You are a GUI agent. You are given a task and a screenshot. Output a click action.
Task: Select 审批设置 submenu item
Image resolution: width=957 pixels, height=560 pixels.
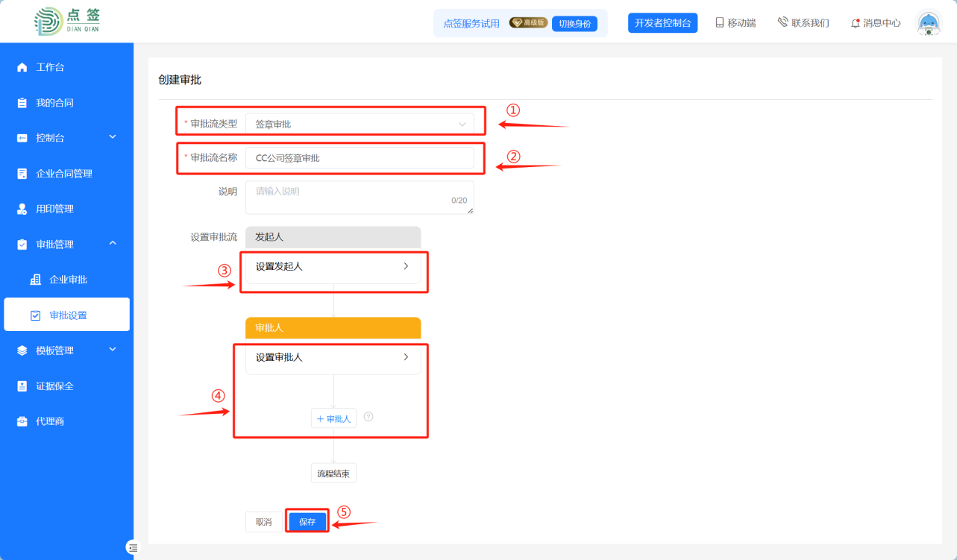click(67, 315)
